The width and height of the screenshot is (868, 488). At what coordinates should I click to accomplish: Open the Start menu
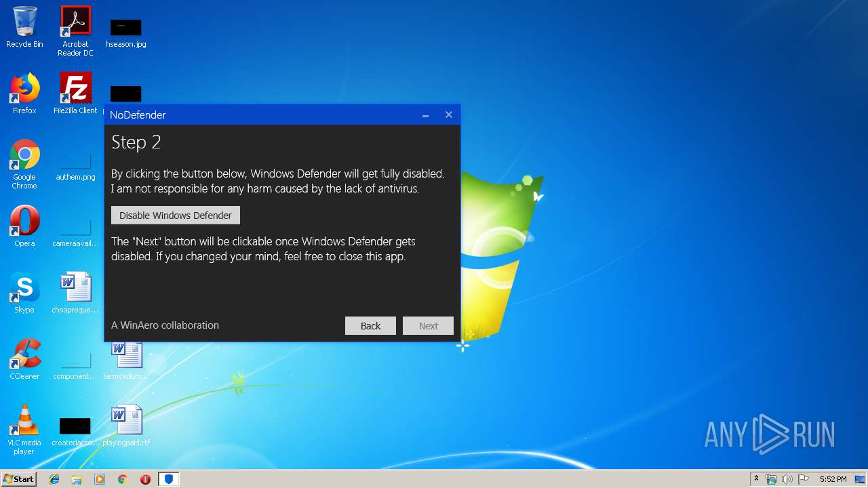pos(18,479)
